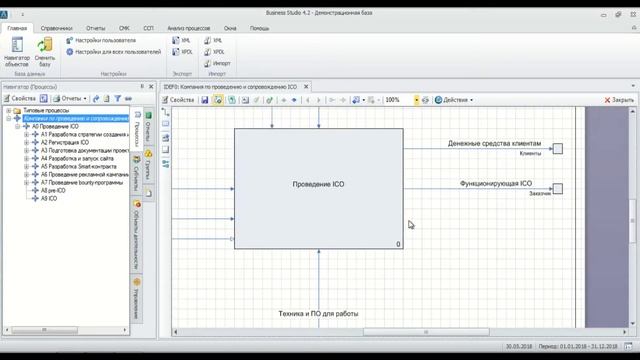640x360 pixels.
Task: Click Свойства in the Navigator toolbar
Action: 20,98
